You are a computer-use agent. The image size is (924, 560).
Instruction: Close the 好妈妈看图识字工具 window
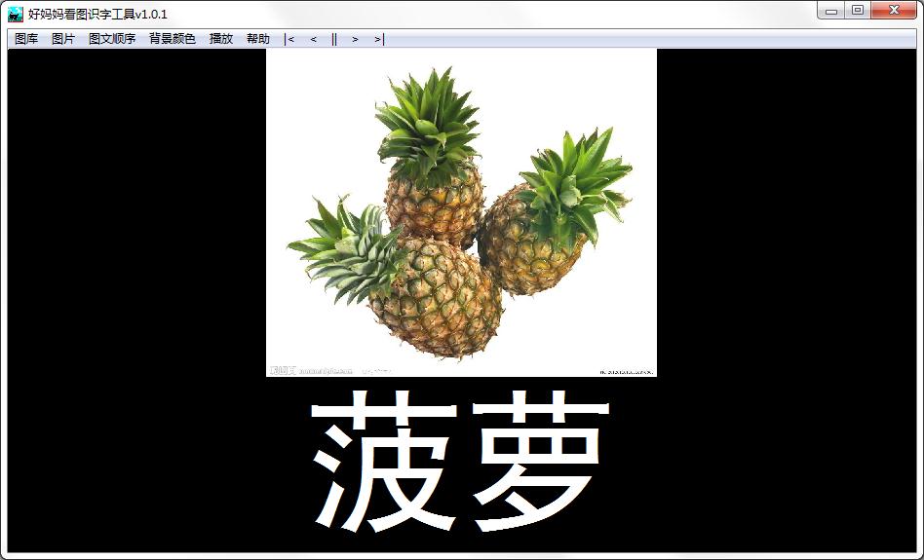click(x=894, y=11)
